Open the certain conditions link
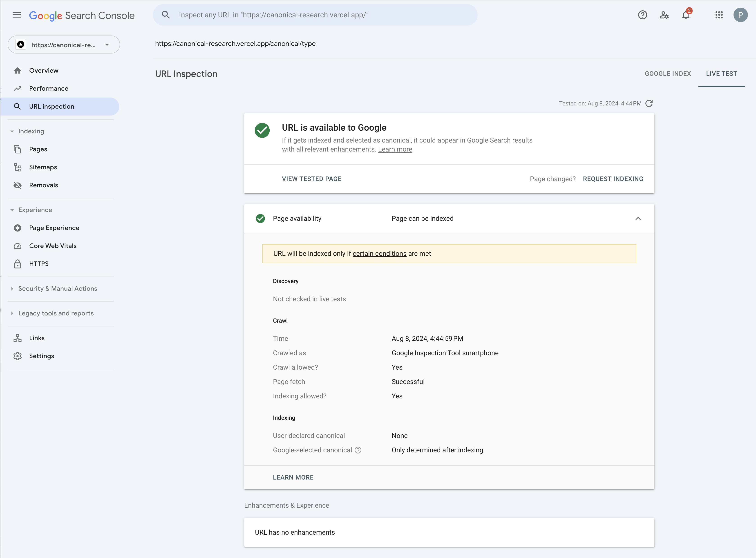 [x=379, y=254]
